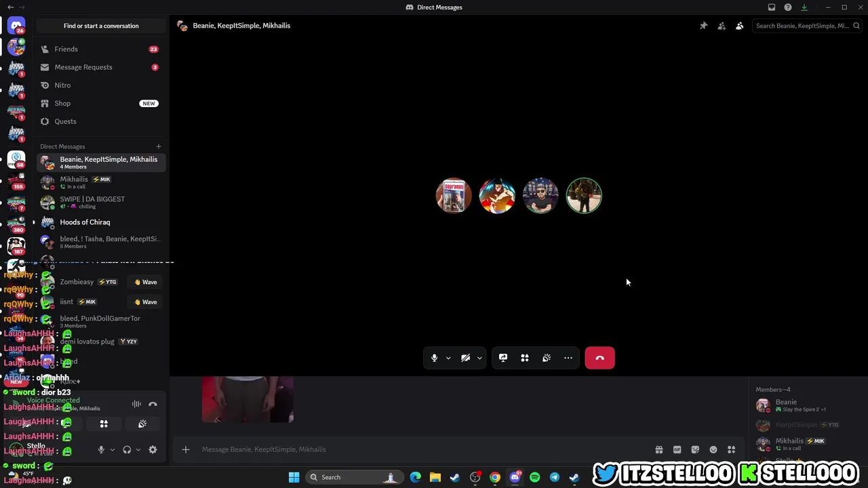Open the Hoods of Chiraq group

point(101,222)
